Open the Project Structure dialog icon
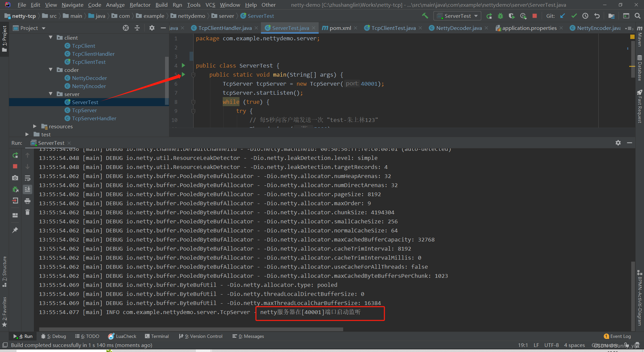 (611, 16)
